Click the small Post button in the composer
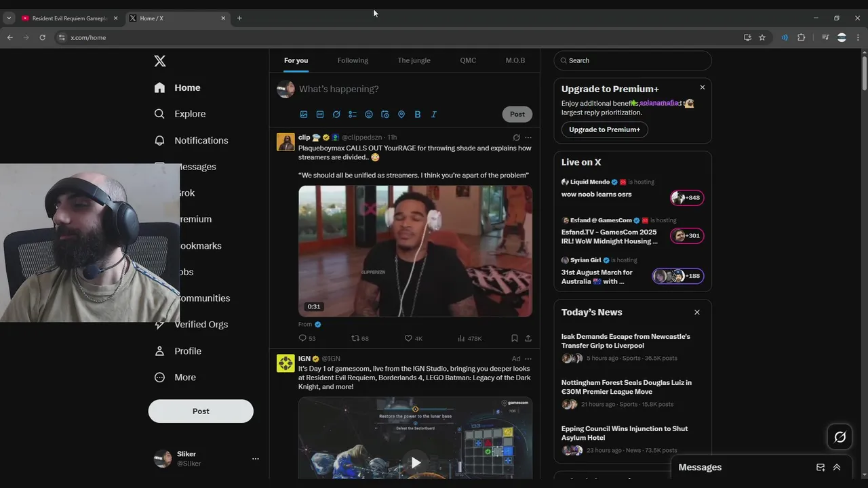 coord(517,114)
